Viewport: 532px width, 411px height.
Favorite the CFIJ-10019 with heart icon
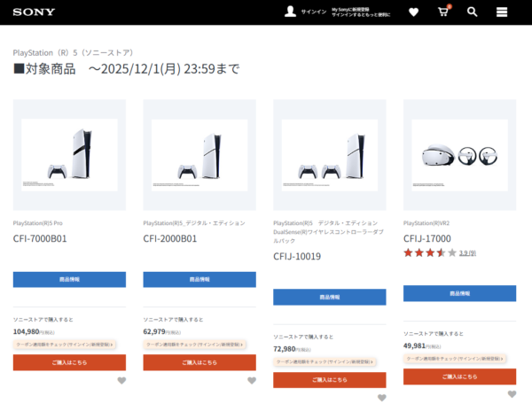click(x=381, y=398)
